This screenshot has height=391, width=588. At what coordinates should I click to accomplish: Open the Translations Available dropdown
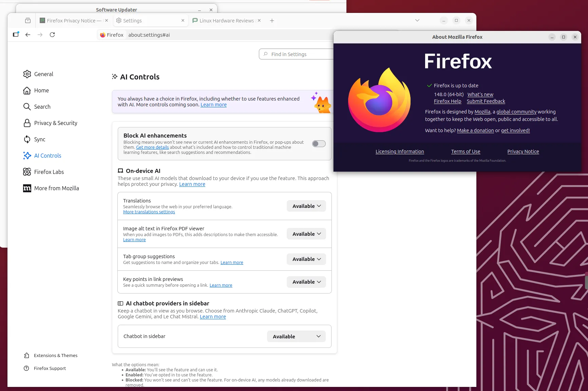pyautogui.click(x=306, y=206)
